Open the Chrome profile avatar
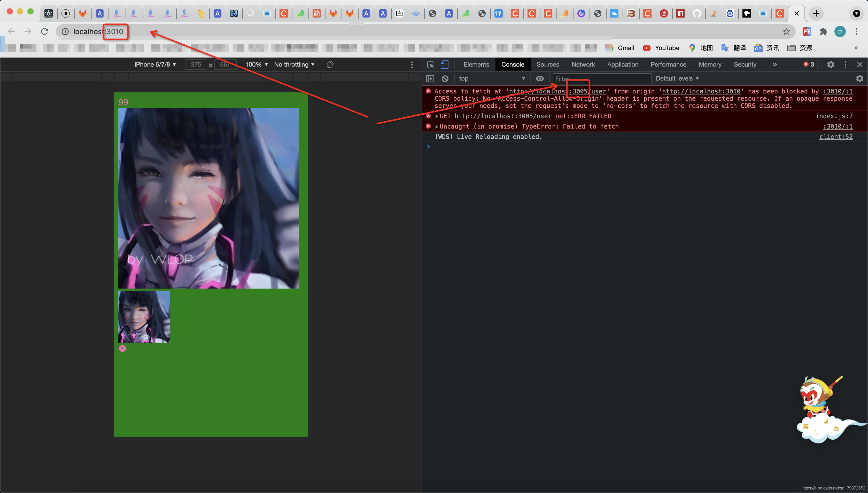 pyautogui.click(x=840, y=31)
